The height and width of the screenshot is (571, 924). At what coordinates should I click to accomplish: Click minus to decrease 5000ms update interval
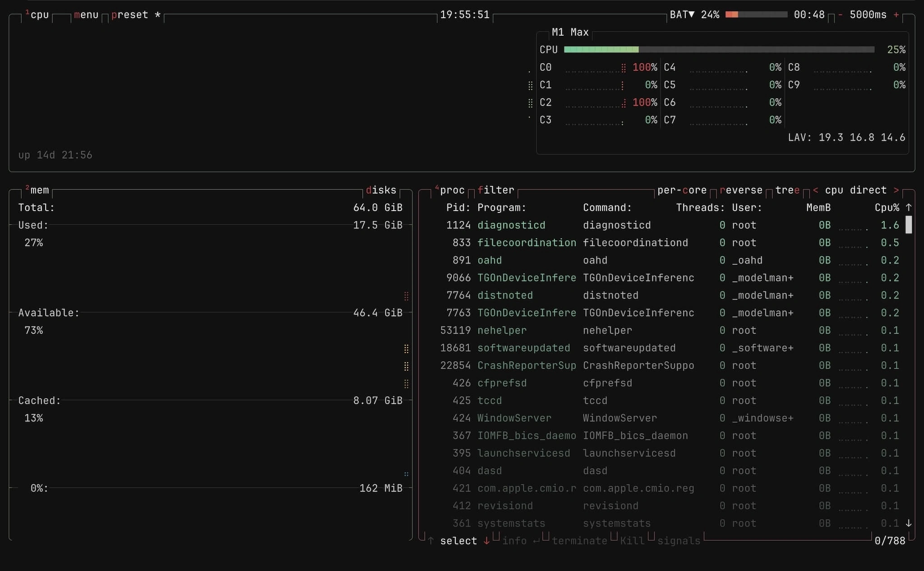pyautogui.click(x=840, y=14)
